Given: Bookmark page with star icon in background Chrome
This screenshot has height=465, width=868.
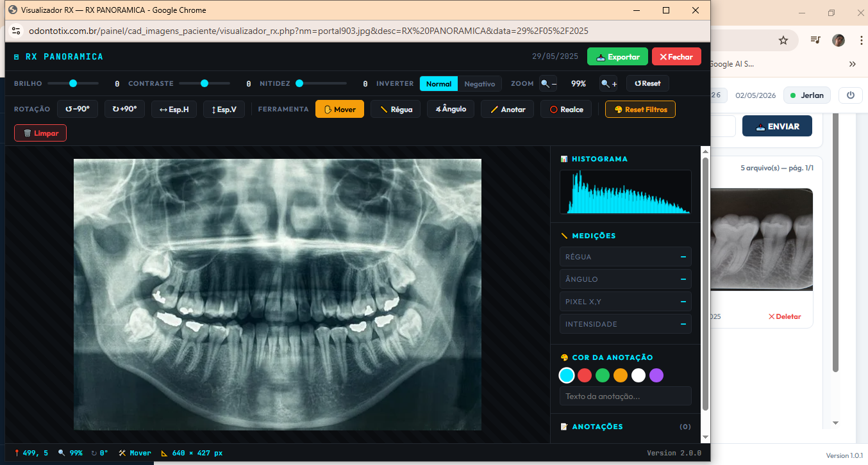Looking at the screenshot, I should pos(783,40).
